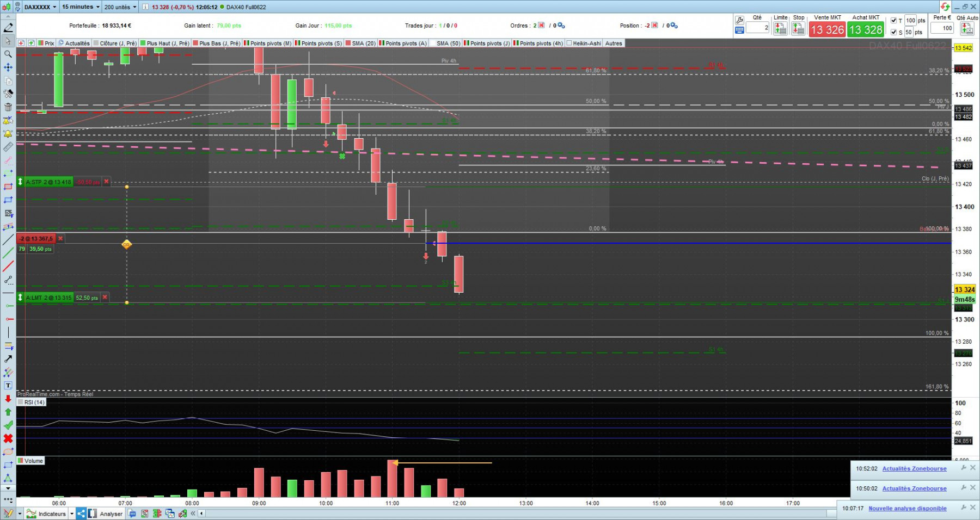Select the Actualités tab
The width and height of the screenshot is (980, 520).
pyautogui.click(x=74, y=43)
